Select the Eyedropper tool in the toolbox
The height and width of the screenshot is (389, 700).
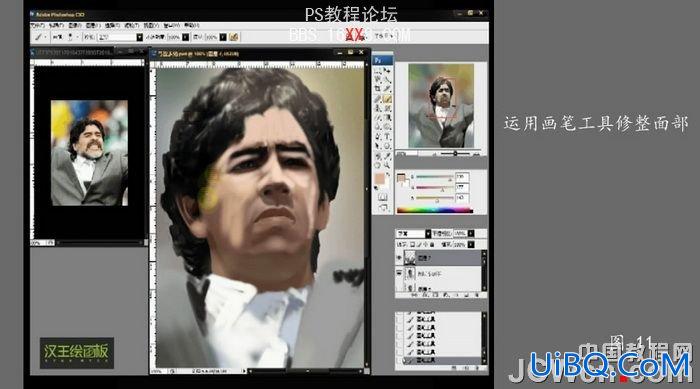click(x=387, y=156)
